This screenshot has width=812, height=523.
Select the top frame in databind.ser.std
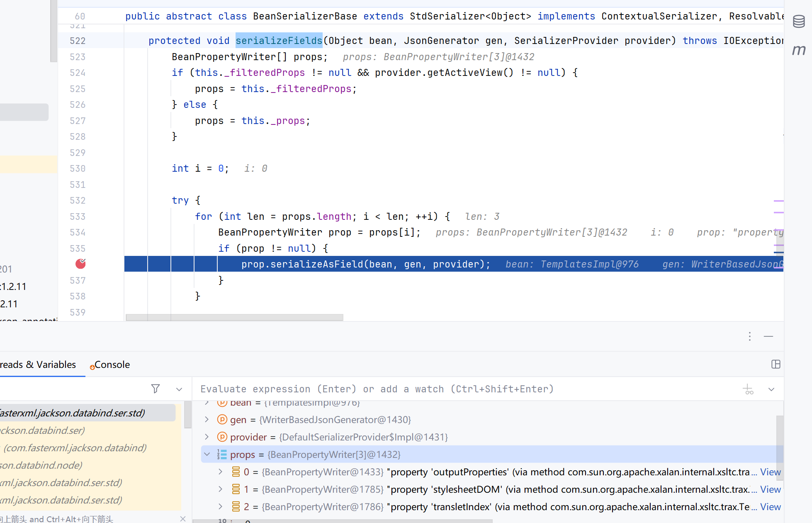88,413
